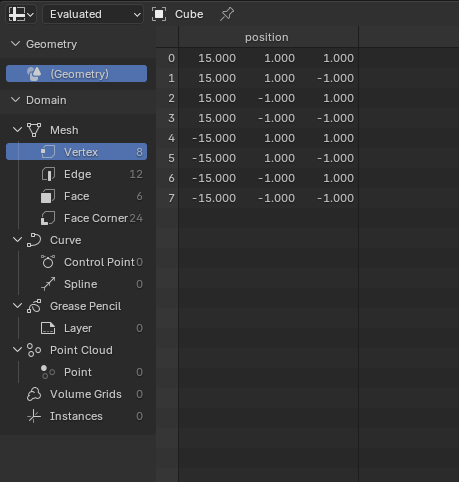Collapse the Domain panel header
Viewport: 459px width, 482px height.
tap(78, 100)
